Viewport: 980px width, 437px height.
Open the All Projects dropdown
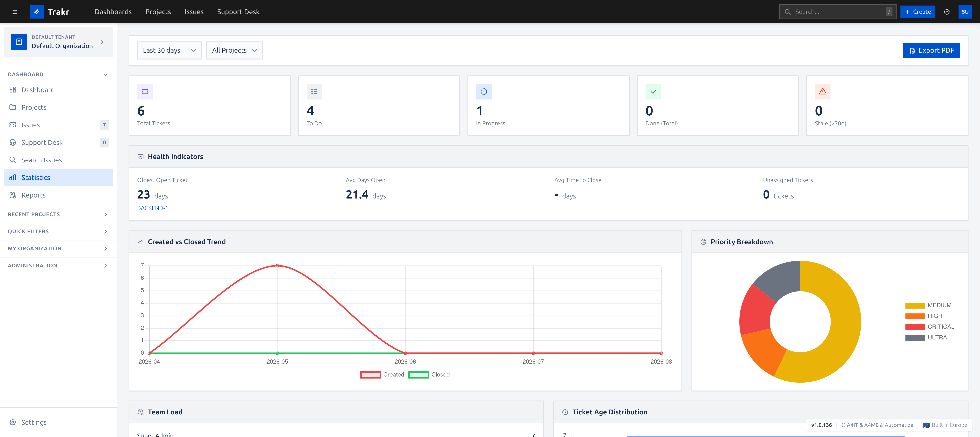pyautogui.click(x=234, y=51)
